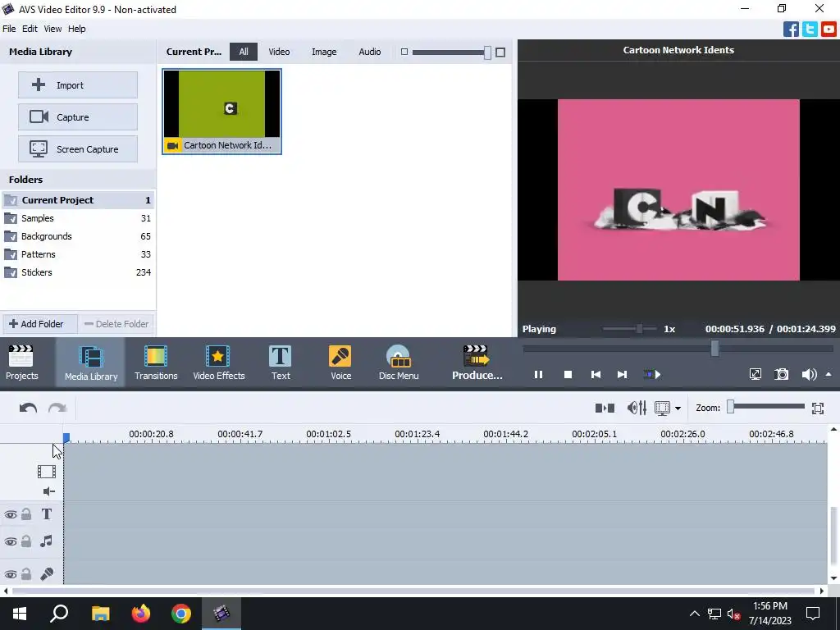Open the audio mixer
Screen dimensions: 840x630
[x=637, y=409]
